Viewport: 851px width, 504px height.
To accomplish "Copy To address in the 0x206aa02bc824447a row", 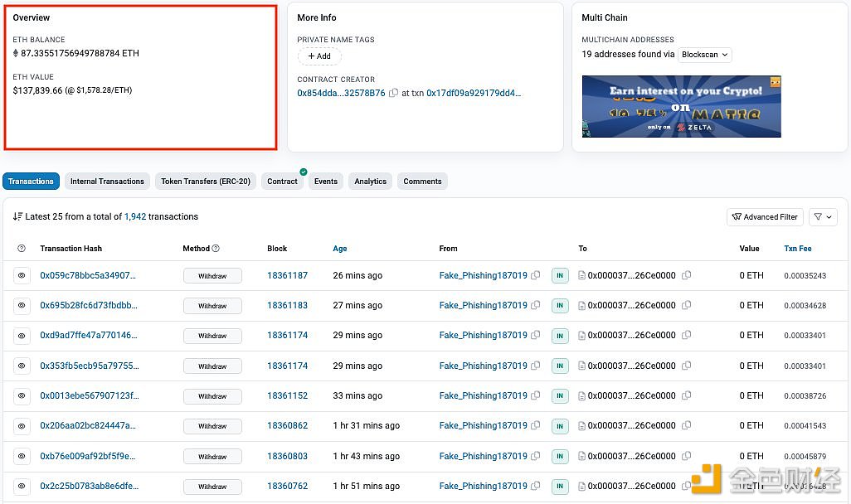I will (686, 425).
